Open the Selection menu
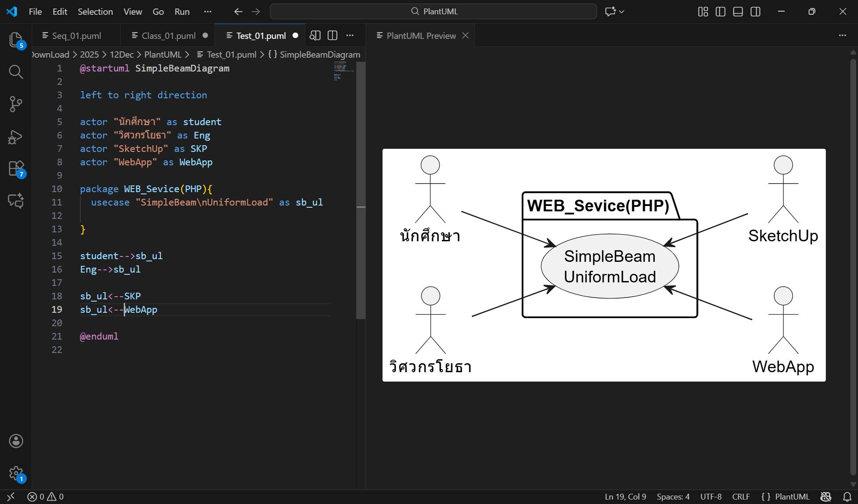The image size is (858, 504). pyautogui.click(x=95, y=12)
